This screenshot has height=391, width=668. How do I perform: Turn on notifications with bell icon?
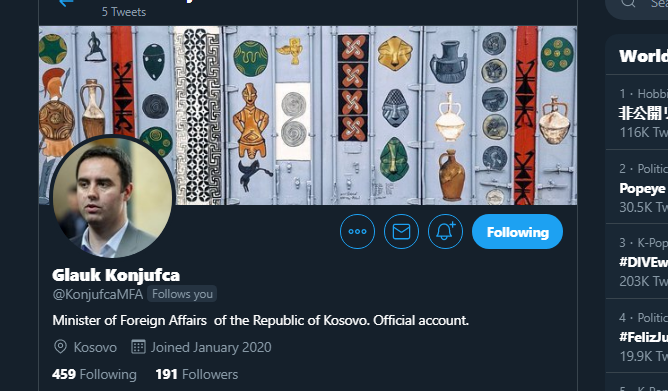pos(445,232)
